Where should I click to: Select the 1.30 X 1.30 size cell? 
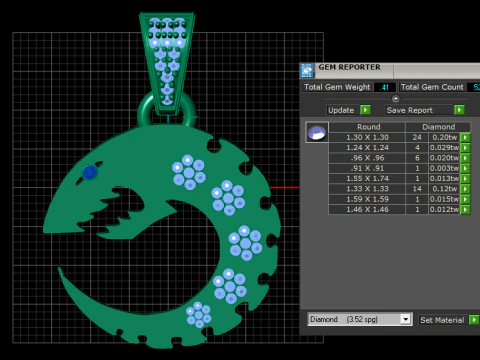[x=367, y=137]
